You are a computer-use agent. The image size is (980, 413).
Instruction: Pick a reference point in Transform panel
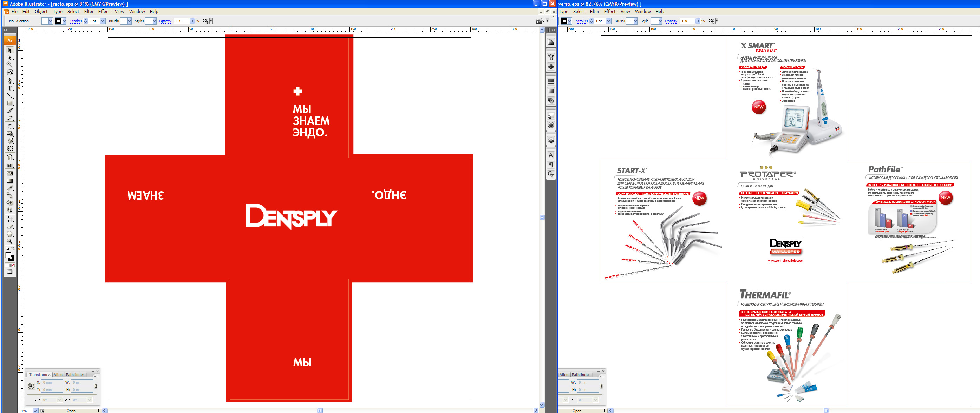point(31,386)
